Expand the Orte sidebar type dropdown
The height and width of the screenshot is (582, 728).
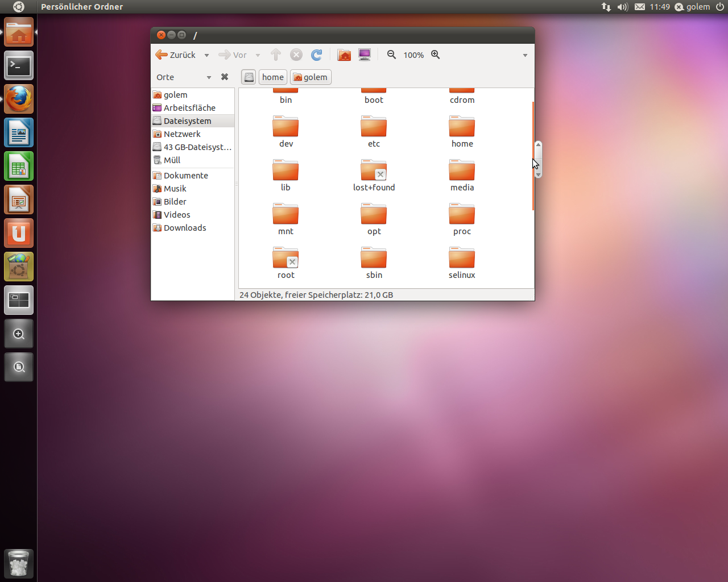209,77
